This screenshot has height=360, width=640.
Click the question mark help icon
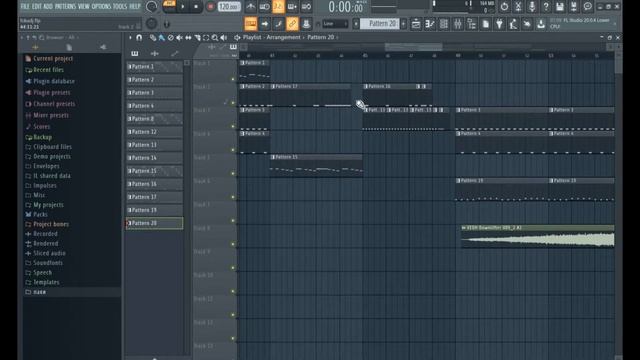click(546, 7)
